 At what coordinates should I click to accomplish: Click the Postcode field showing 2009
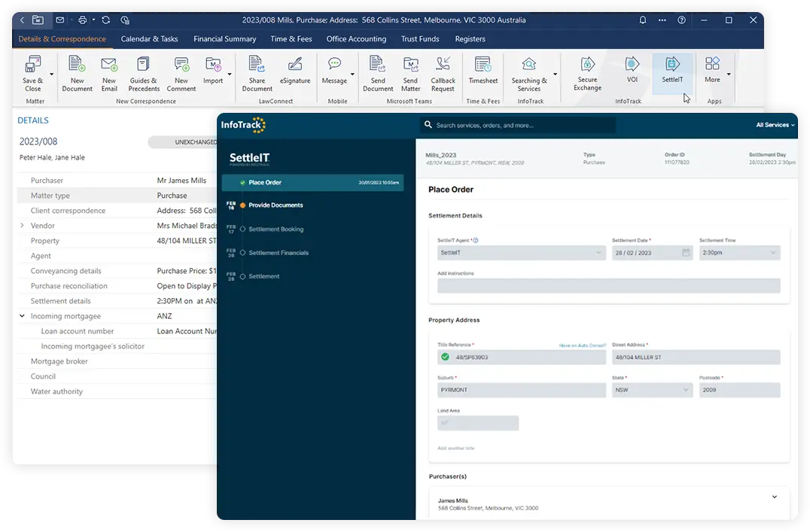[x=740, y=390]
